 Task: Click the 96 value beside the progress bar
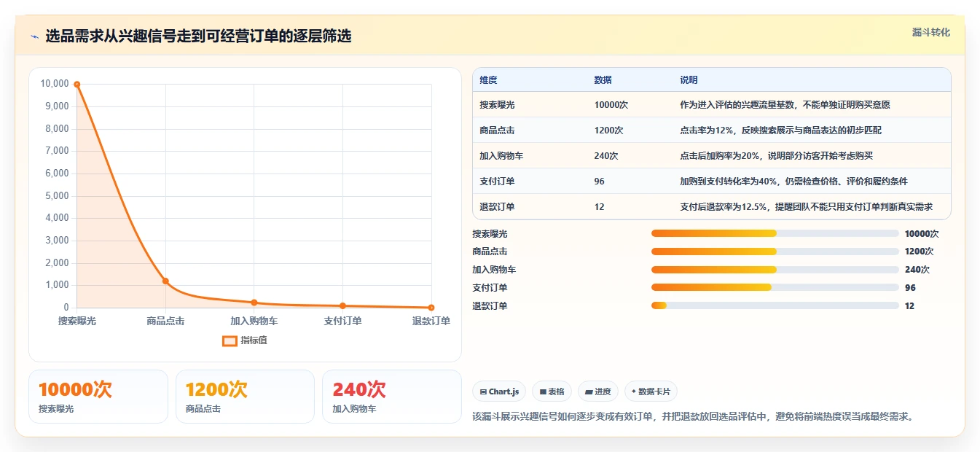910,288
